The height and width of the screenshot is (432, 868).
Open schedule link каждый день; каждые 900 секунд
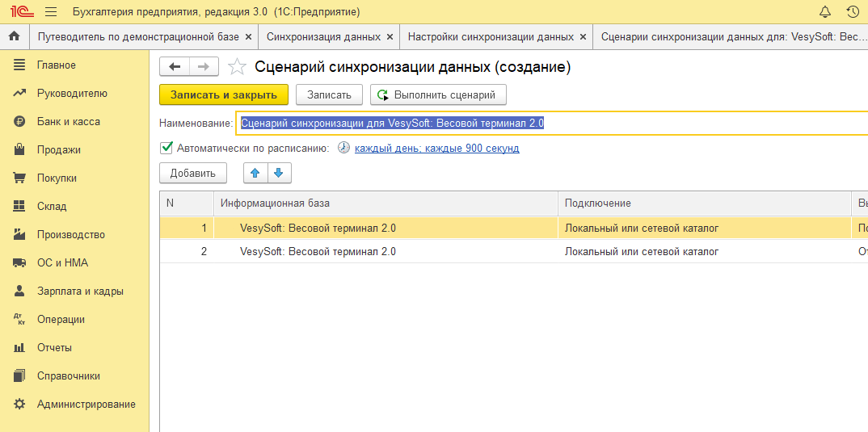436,149
